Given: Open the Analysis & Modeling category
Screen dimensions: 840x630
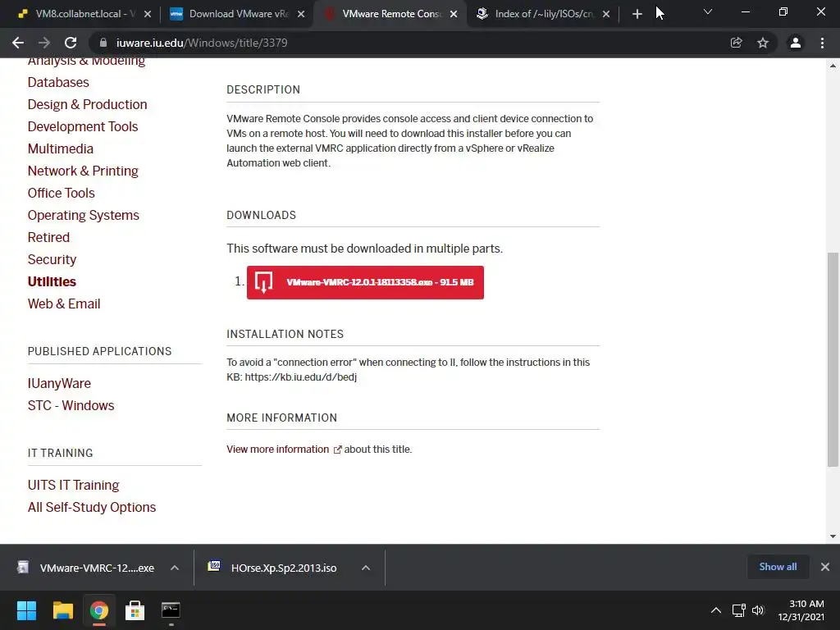Looking at the screenshot, I should pyautogui.click(x=86, y=61).
